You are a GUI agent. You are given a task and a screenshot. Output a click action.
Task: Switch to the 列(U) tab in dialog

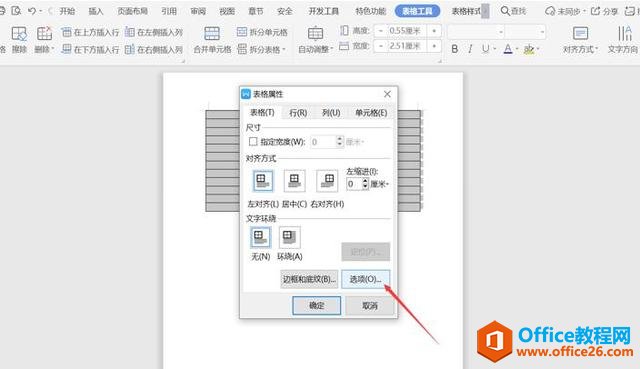pos(331,113)
